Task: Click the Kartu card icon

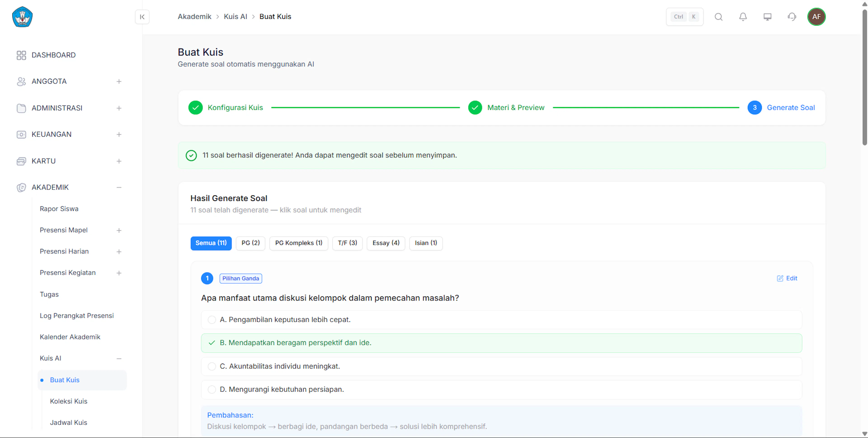Action: point(21,161)
